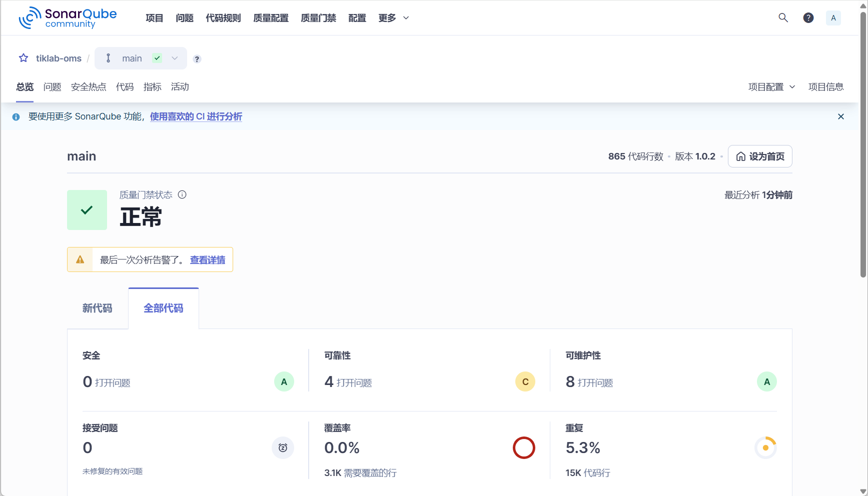Click the duplication donut indicator

pos(765,447)
